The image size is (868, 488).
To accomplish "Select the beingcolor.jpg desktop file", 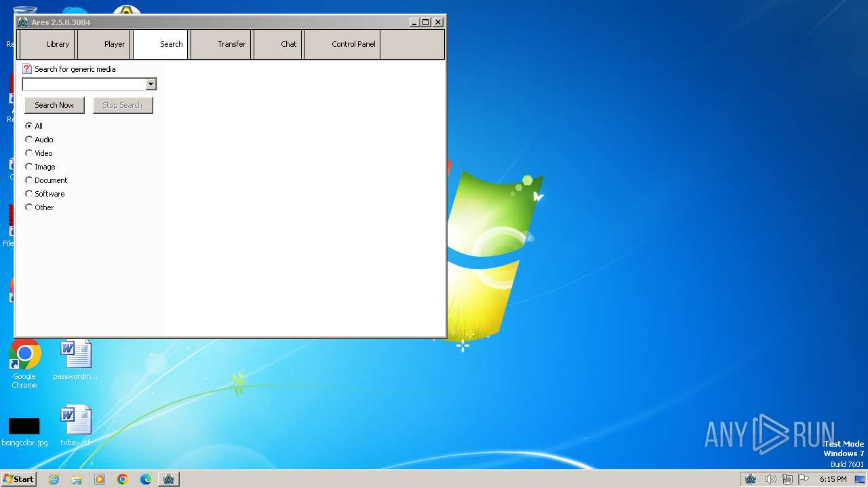I will 24,432.
